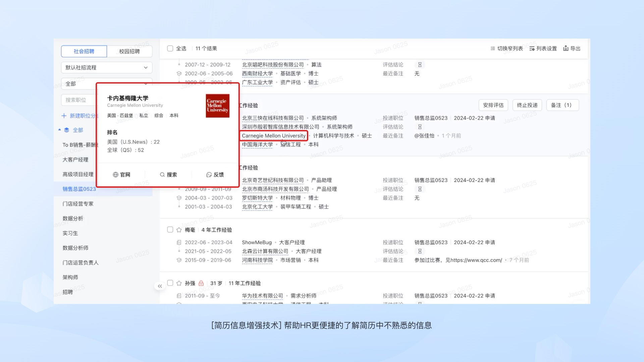The height and width of the screenshot is (362, 644).
Task: Click 导出 export button
Action: point(572,49)
